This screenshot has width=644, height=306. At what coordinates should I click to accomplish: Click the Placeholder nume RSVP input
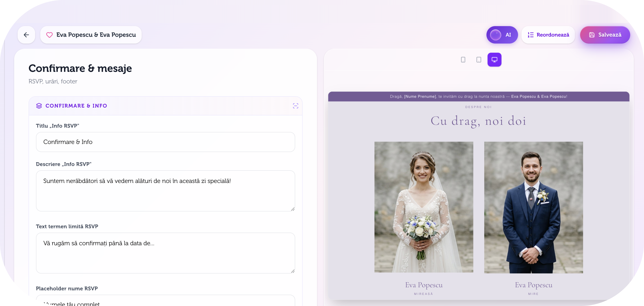pyautogui.click(x=166, y=300)
